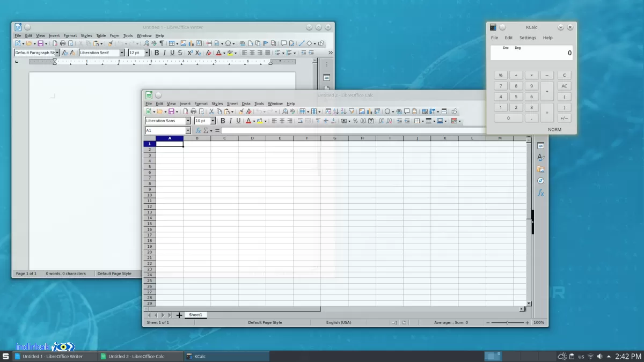644x362 pixels.
Task: Toggle formatting marks (pilcrow) in Writer
Action: 161,43
